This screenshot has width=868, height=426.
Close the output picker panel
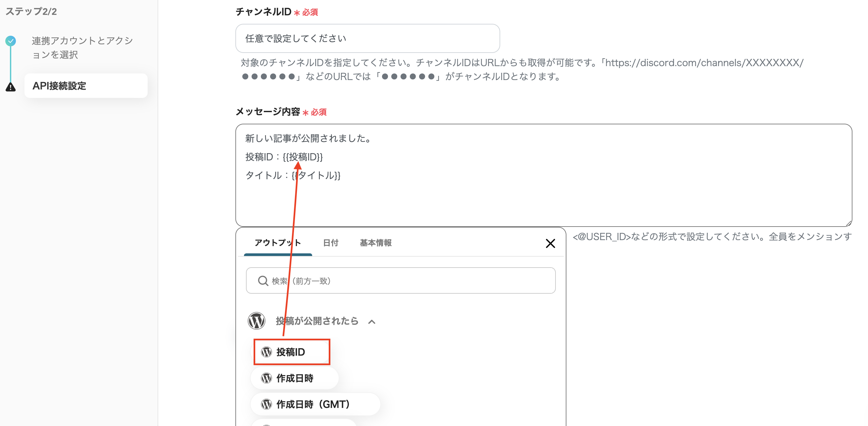[x=550, y=243]
